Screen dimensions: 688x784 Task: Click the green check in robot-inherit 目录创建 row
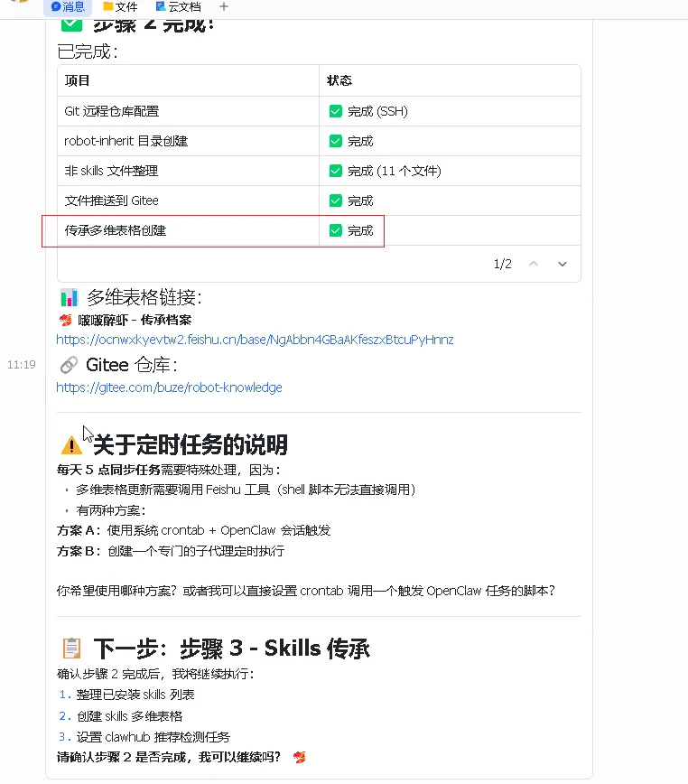(336, 141)
